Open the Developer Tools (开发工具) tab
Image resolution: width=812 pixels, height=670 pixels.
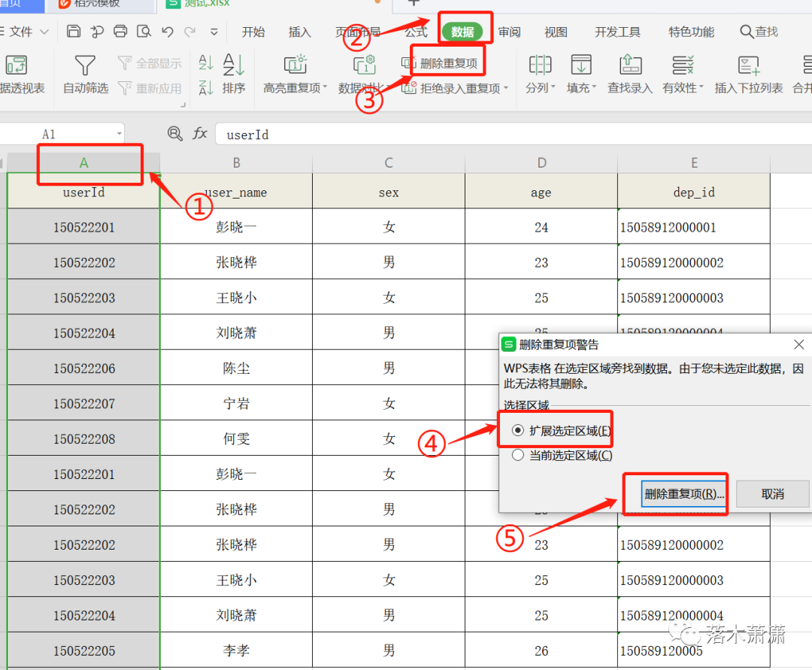pyautogui.click(x=618, y=32)
